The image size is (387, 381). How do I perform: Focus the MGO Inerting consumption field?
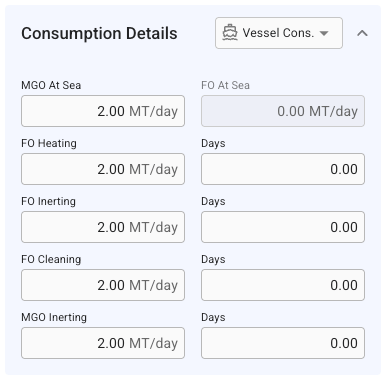tap(103, 343)
